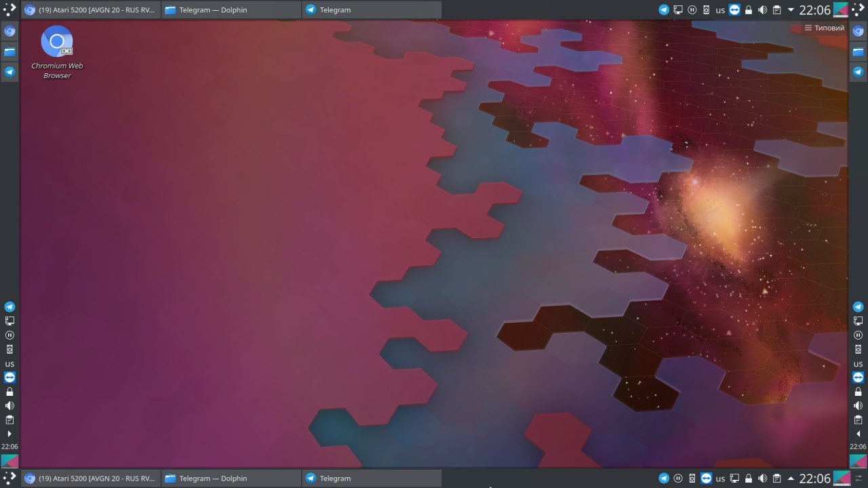The width and height of the screenshot is (868, 488).
Task: Expand hidden tray icons in the right panel
Action: 858,434
